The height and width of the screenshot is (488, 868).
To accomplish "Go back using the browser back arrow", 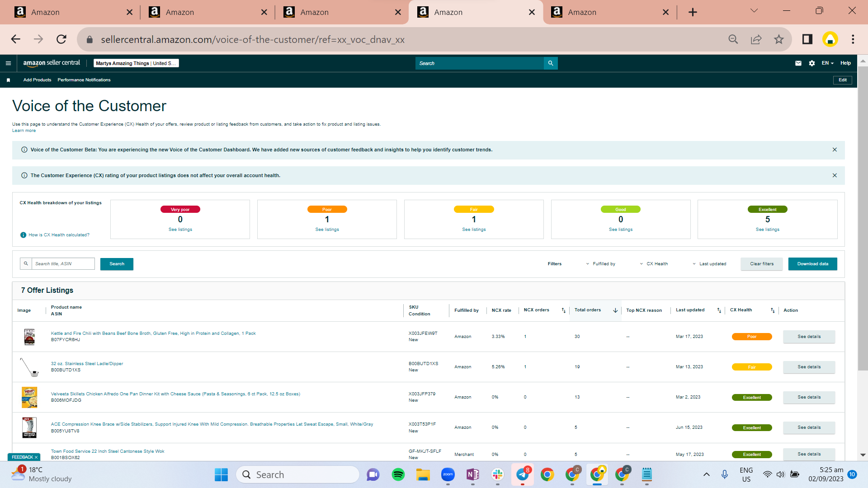I will pyautogui.click(x=16, y=39).
